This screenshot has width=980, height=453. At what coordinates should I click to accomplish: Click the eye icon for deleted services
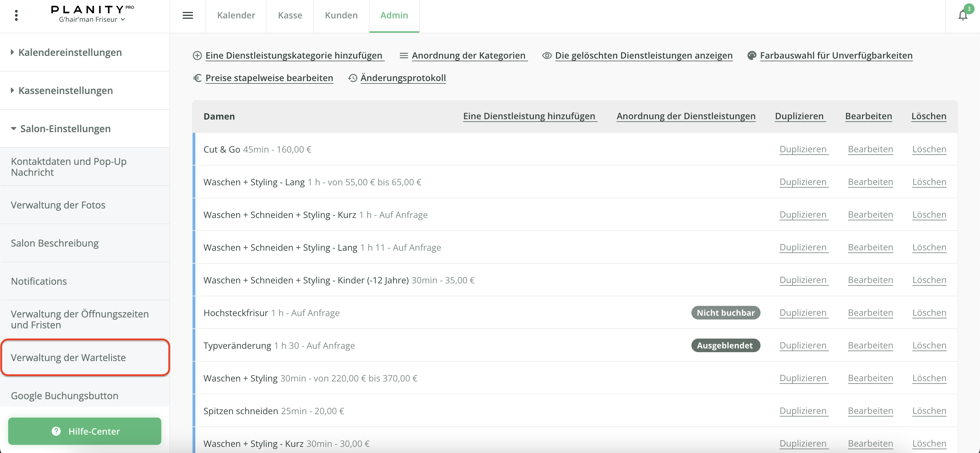547,56
